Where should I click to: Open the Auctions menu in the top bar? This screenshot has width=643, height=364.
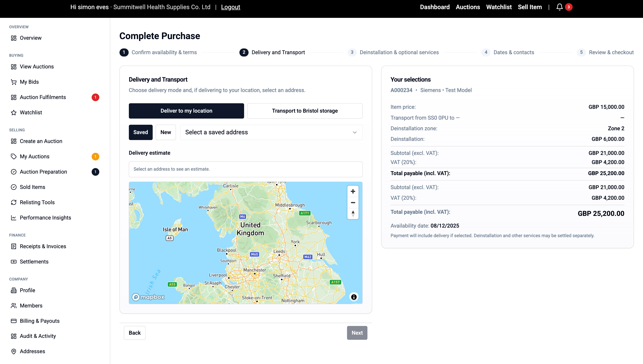[x=468, y=7]
